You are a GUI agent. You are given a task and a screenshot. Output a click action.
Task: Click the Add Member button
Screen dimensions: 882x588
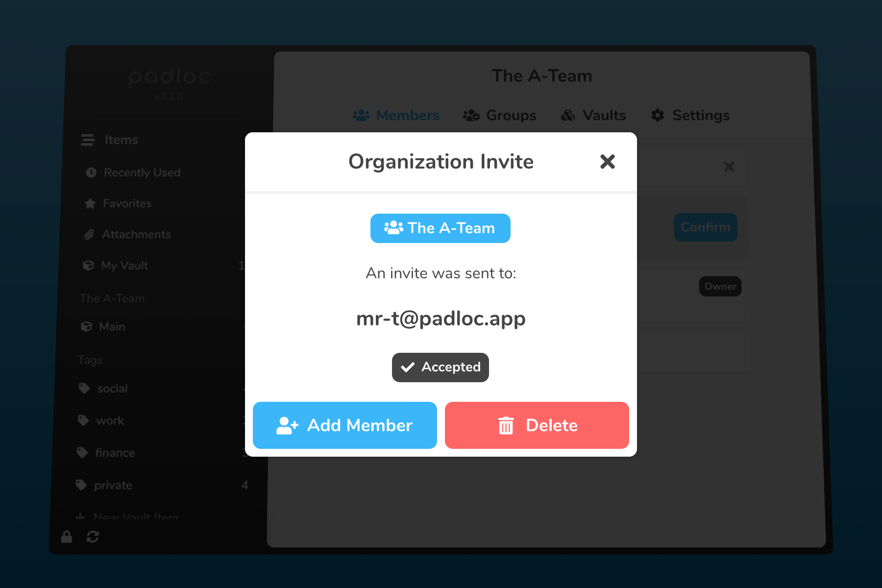point(344,425)
